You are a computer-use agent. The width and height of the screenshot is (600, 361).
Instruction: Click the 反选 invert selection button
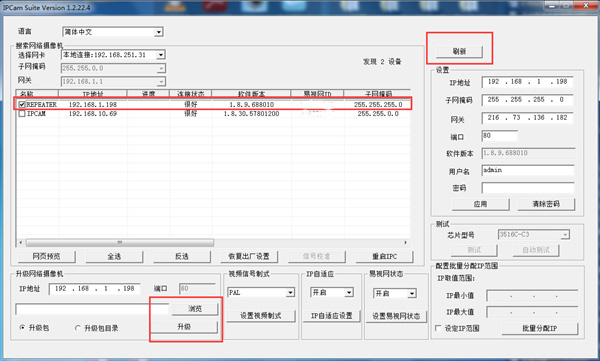(182, 256)
